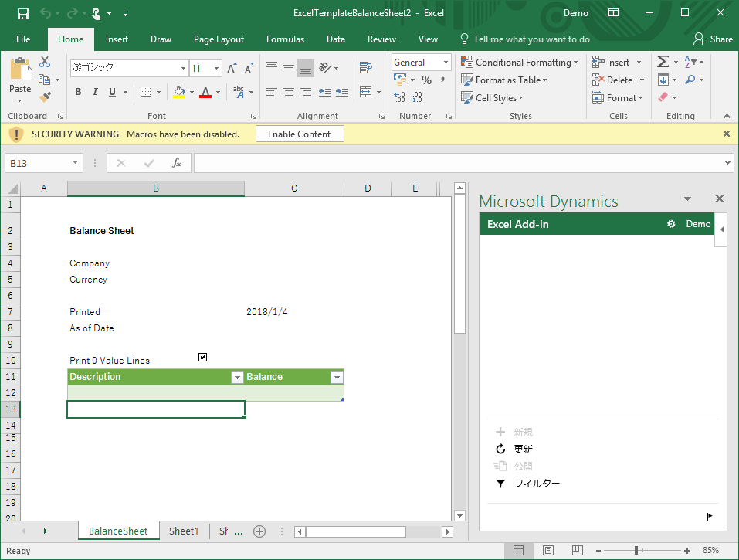Apply bold formatting

point(78,92)
